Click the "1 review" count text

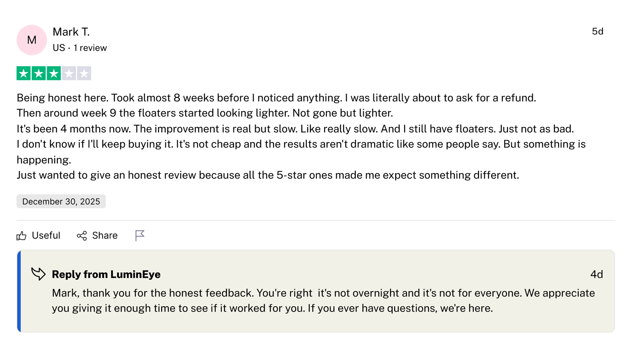90,48
